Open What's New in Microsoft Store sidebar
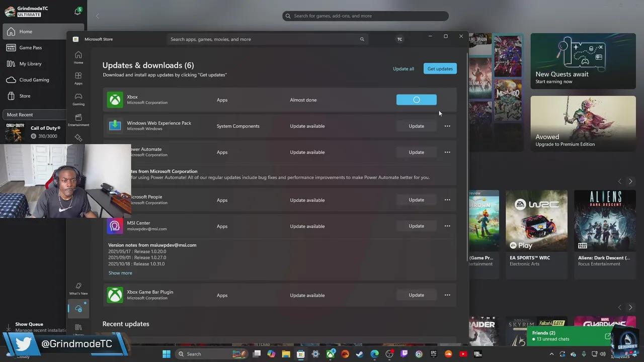The height and width of the screenshot is (362, 644). point(78,289)
